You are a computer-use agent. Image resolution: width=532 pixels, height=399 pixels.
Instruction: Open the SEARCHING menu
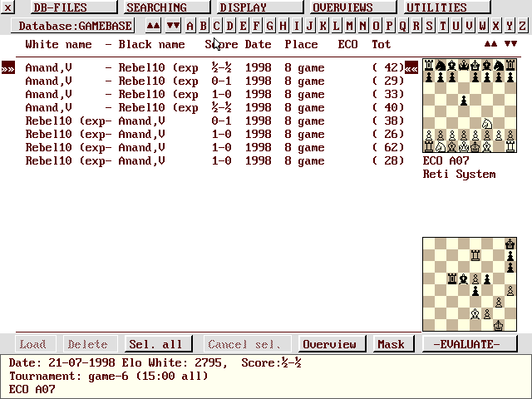tap(156, 7)
